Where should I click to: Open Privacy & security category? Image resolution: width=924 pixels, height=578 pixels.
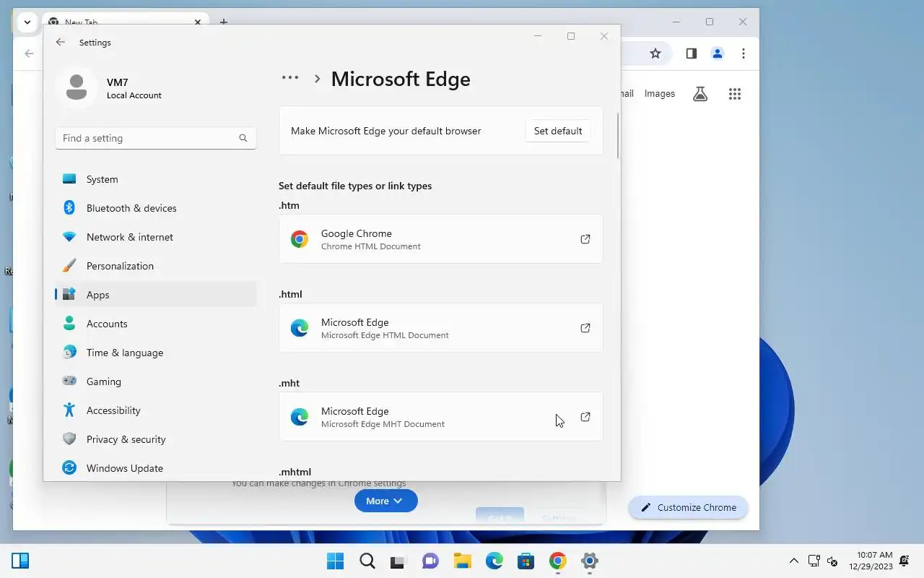(x=156, y=439)
